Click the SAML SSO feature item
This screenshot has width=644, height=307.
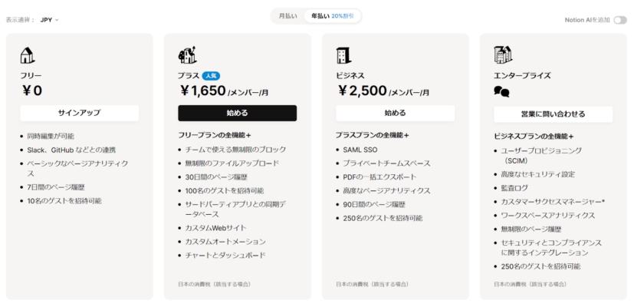[360, 150]
